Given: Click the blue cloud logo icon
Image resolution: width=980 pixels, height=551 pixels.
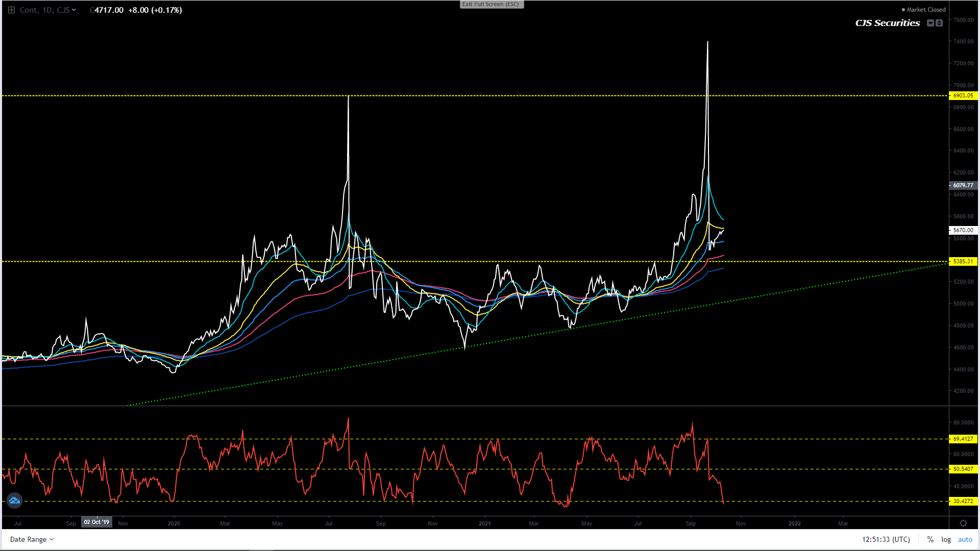Looking at the screenshot, I should 14,500.
